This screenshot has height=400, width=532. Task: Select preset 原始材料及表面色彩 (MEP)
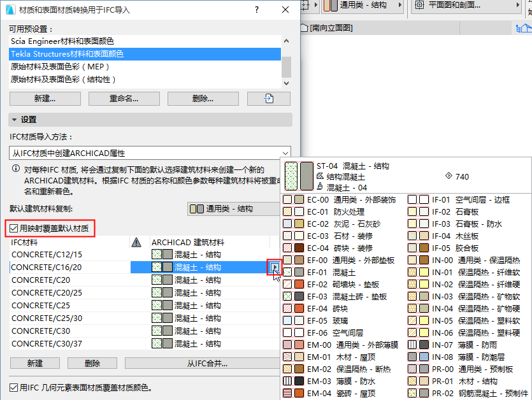point(145,67)
